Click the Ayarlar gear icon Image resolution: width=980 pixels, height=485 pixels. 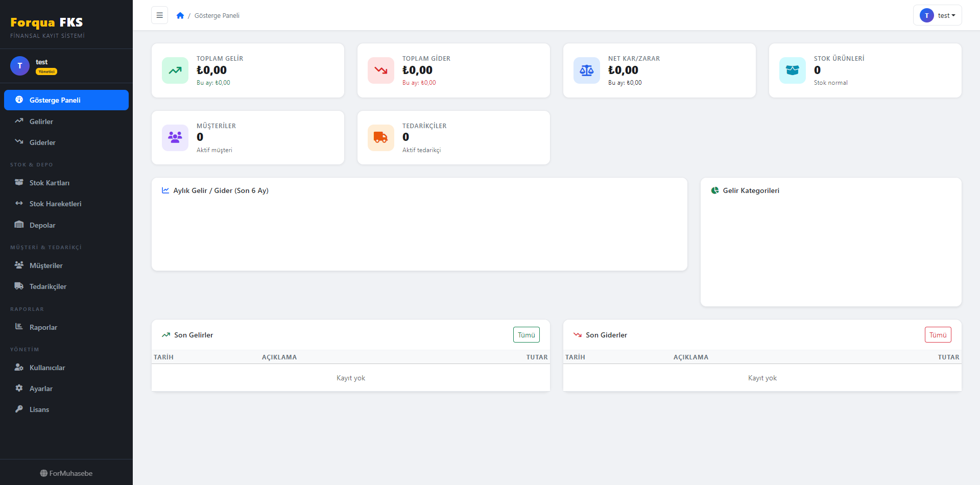point(19,388)
